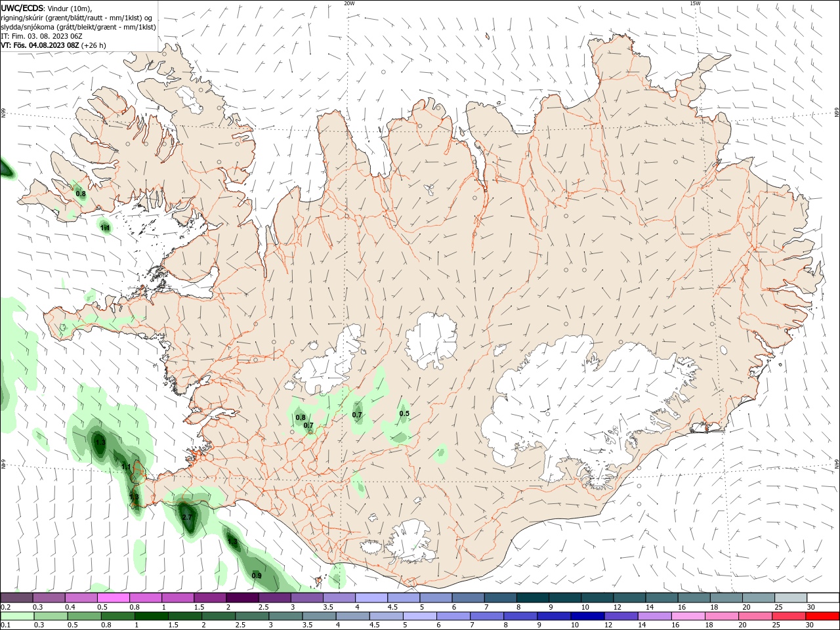Pick the darkest purple 2–2.5 snow swatch
This screenshot has width=840, height=630.
point(242,598)
